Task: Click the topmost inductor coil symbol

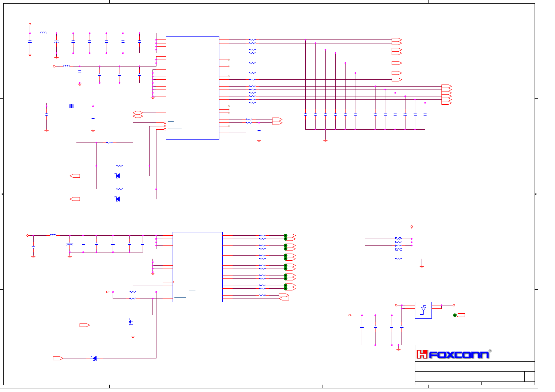Action: [43, 33]
